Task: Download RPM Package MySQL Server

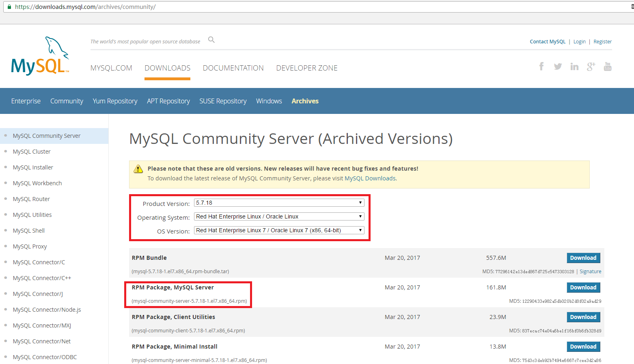Action: [583, 287]
